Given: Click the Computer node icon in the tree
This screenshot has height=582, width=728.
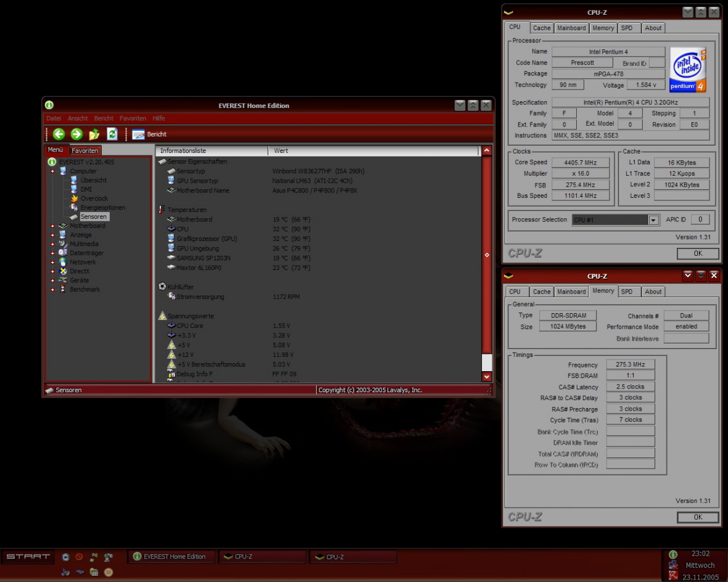Looking at the screenshot, I should (x=63, y=171).
